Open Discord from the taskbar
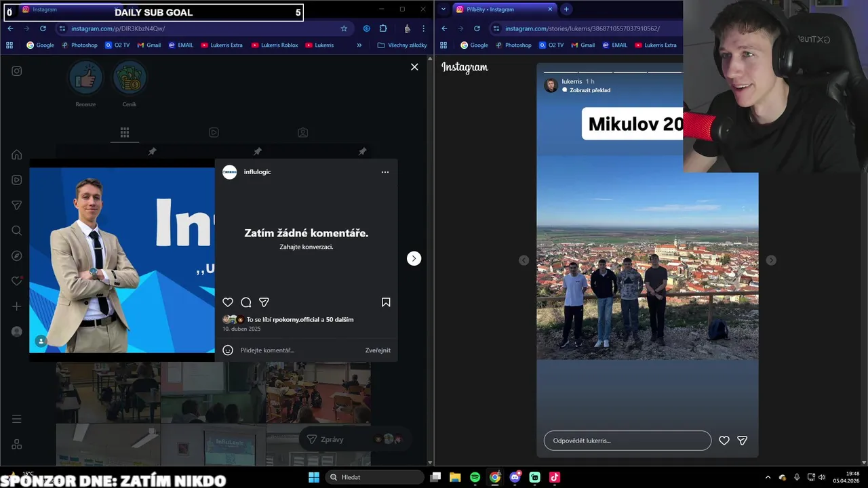 (x=515, y=477)
